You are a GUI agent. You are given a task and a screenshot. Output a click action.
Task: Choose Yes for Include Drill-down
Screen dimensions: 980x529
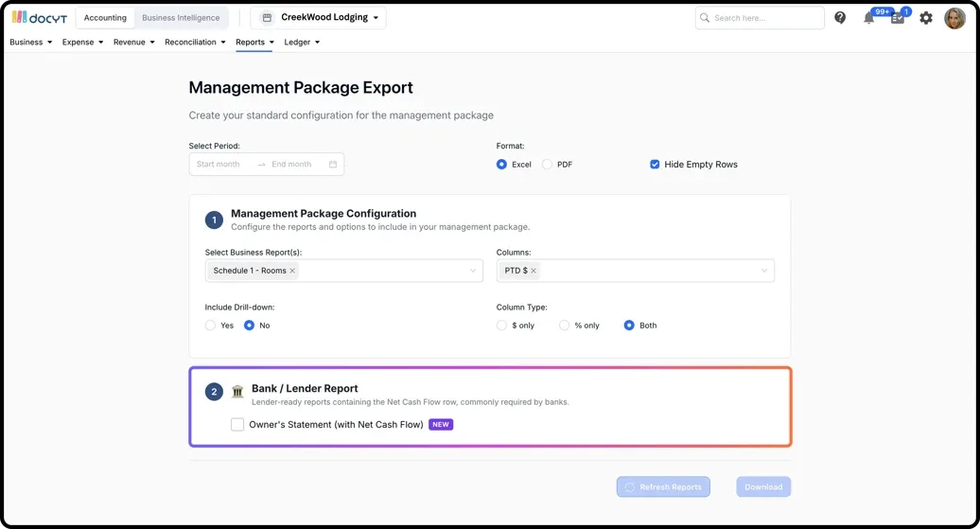(210, 326)
